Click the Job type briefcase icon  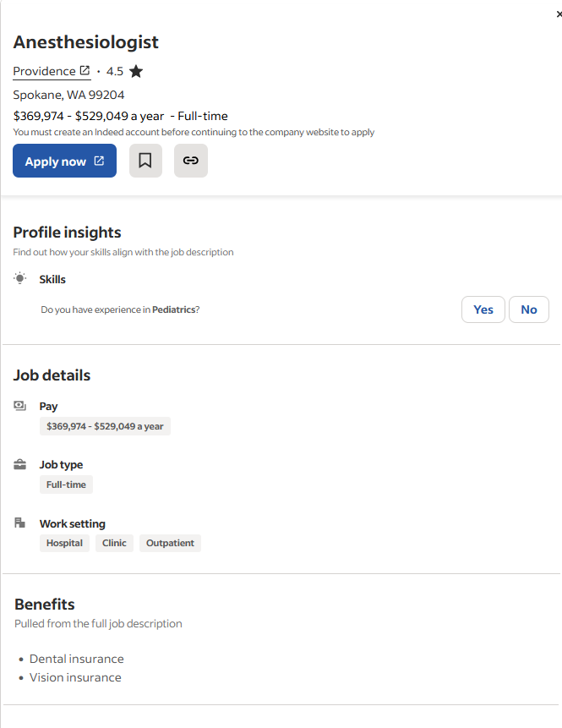pos(20,464)
